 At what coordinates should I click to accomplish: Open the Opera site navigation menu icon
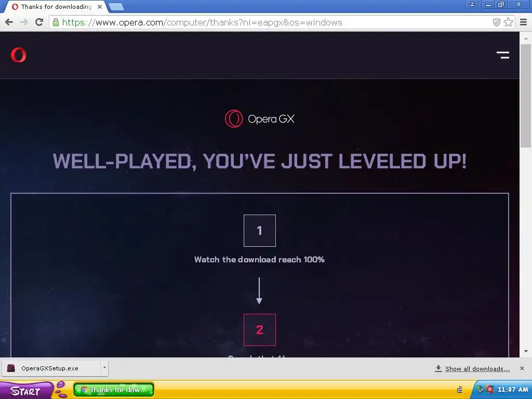tap(503, 55)
